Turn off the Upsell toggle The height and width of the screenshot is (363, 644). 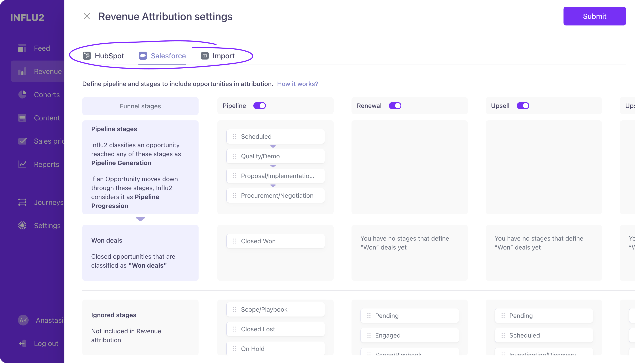click(523, 106)
